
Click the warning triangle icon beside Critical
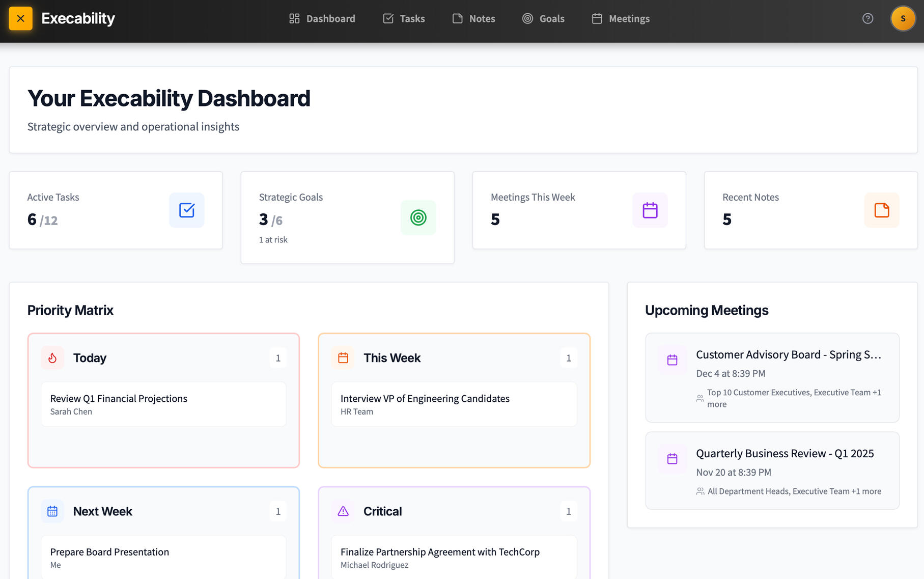343,511
